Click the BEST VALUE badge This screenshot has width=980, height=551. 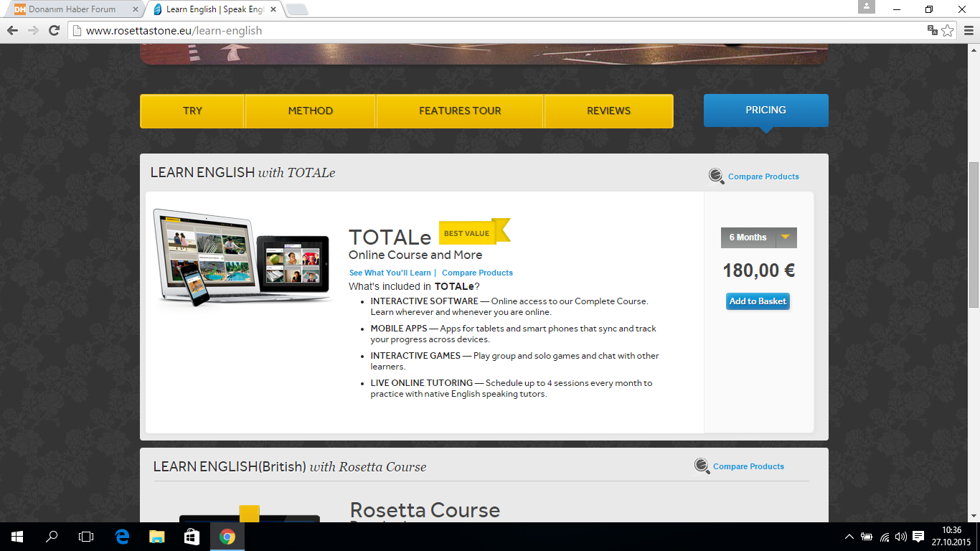pos(474,232)
